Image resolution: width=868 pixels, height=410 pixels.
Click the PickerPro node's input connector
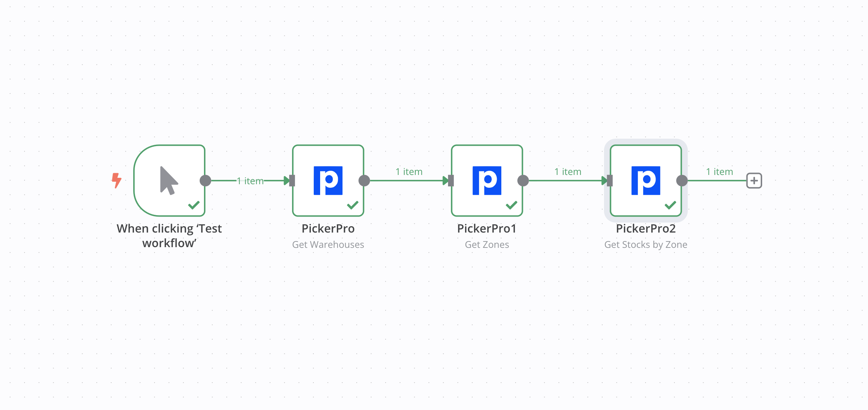click(292, 181)
